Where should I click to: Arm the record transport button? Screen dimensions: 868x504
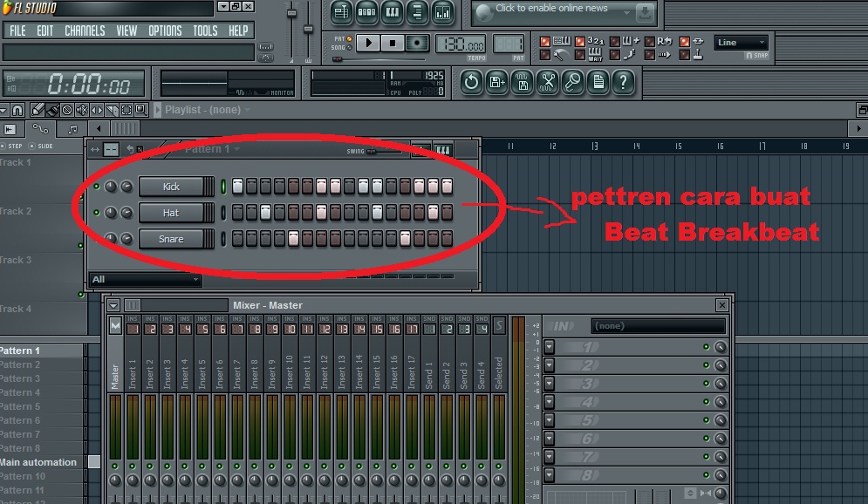coord(416,43)
